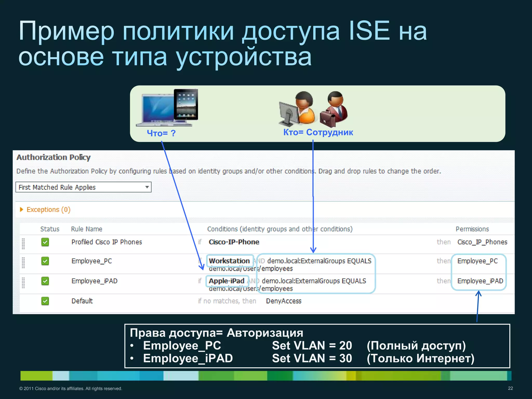Click ExternalGroups EQUALS condition in Employee_PC row
The height and width of the screenshot is (399, 532).
coord(320,261)
